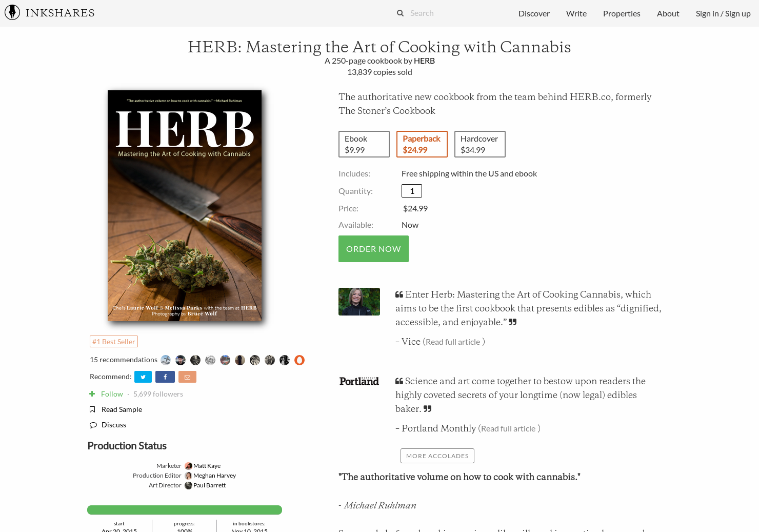This screenshot has height=532, width=759.
Task: Share the book on Facebook
Action: (165, 377)
